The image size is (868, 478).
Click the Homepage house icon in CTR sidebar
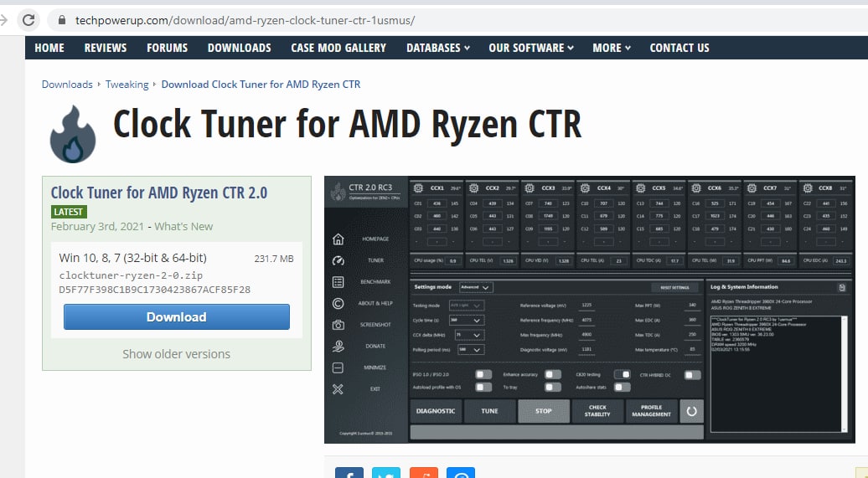click(338, 239)
